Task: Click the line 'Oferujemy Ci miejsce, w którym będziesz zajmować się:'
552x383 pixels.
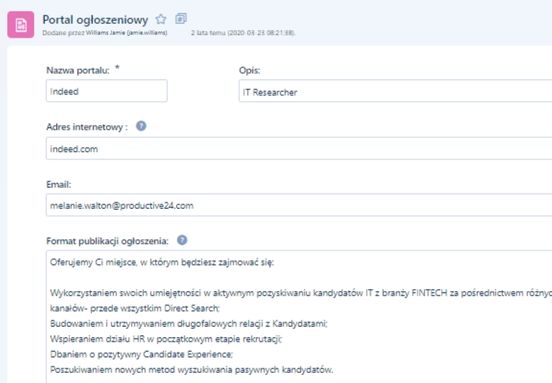Action: coord(162,262)
